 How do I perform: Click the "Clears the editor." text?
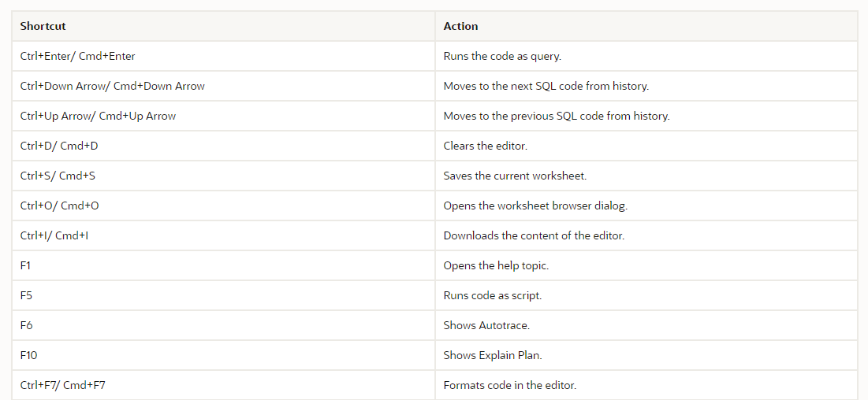[x=485, y=146]
